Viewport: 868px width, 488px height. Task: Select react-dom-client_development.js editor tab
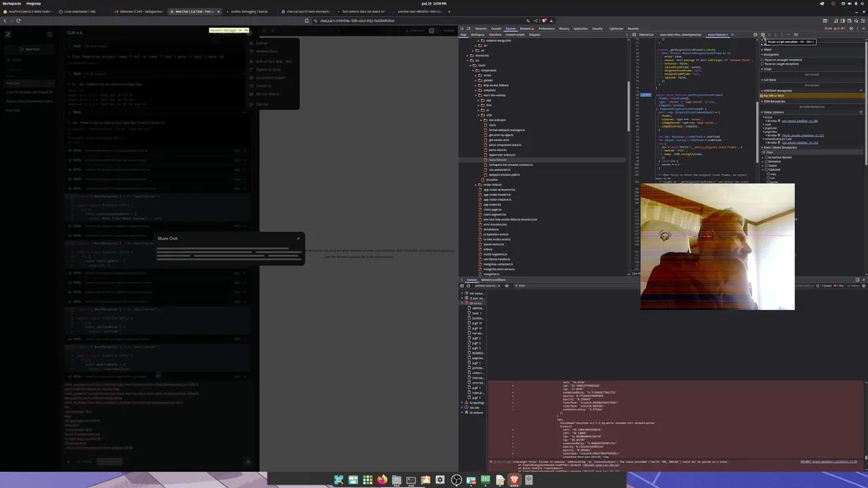click(x=680, y=35)
